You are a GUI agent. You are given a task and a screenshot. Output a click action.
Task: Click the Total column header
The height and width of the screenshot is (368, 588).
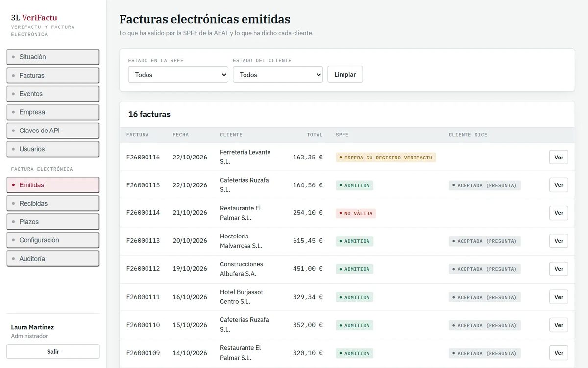click(x=315, y=135)
